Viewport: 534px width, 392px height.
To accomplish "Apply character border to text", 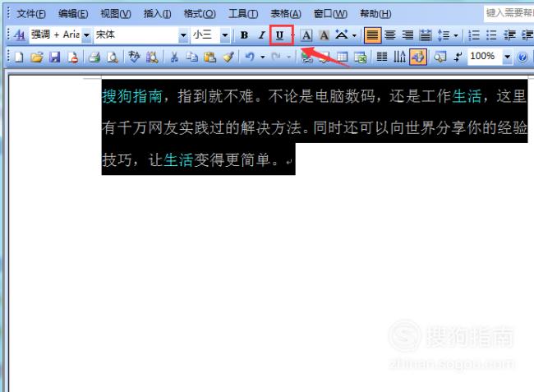I will pyautogui.click(x=306, y=35).
